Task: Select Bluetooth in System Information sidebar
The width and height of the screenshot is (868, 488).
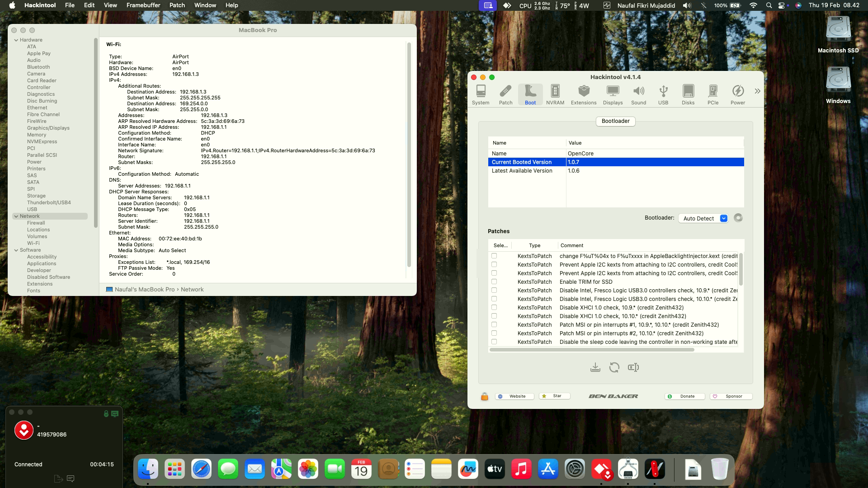Action: [x=38, y=67]
